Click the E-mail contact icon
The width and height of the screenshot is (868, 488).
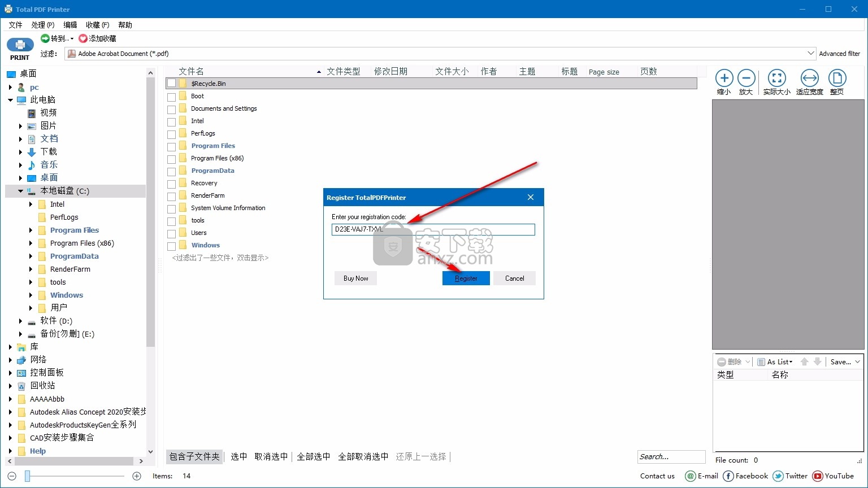[690, 476]
